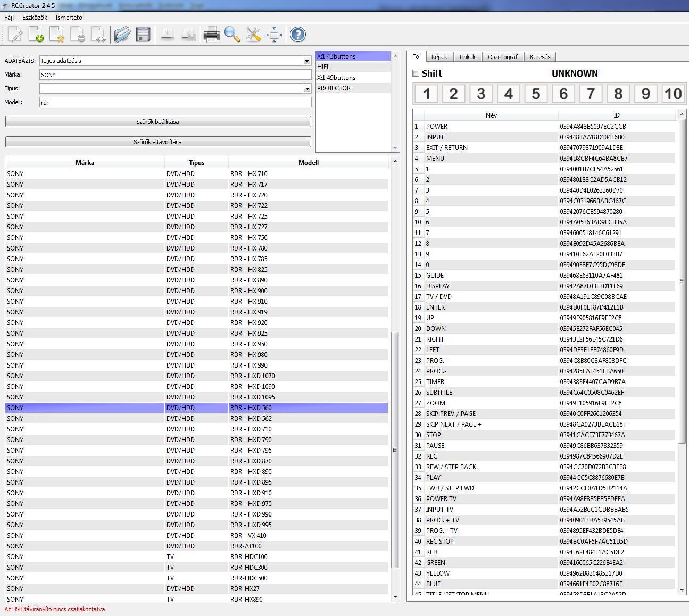The height and width of the screenshot is (616, 689).
Task: Expand the Típus dropdown
Action: click(307, 88)
